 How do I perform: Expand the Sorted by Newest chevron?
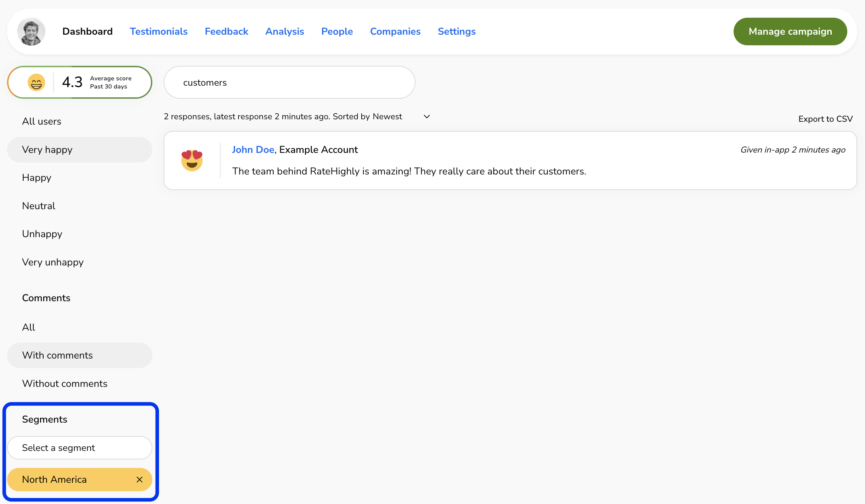pyautogui.click(x=426, y=116)
